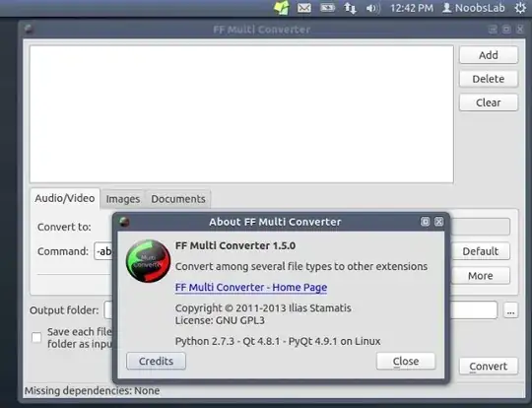Click the battery status indicator
This screenshot has width=532, height=408.
(x=327, y=8)
